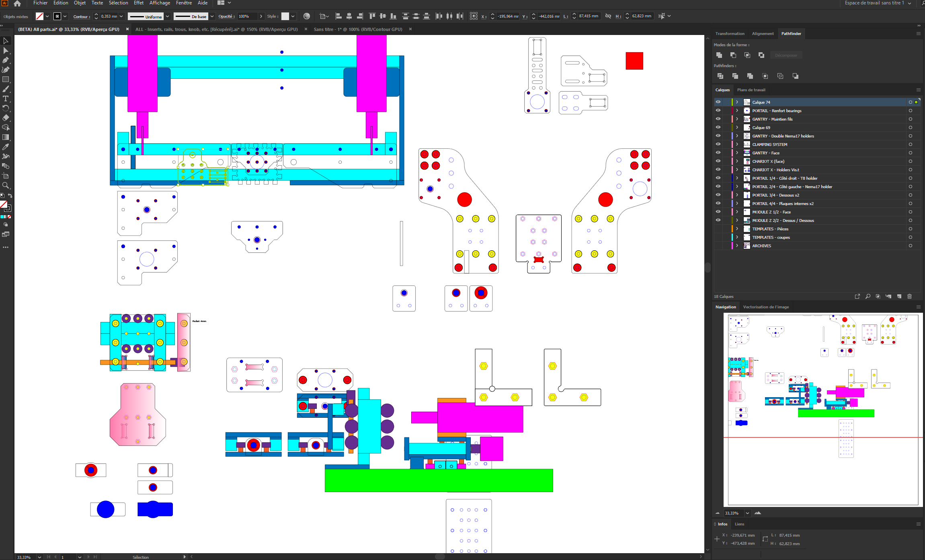Open the Plans de travail tab

[751, 90]
